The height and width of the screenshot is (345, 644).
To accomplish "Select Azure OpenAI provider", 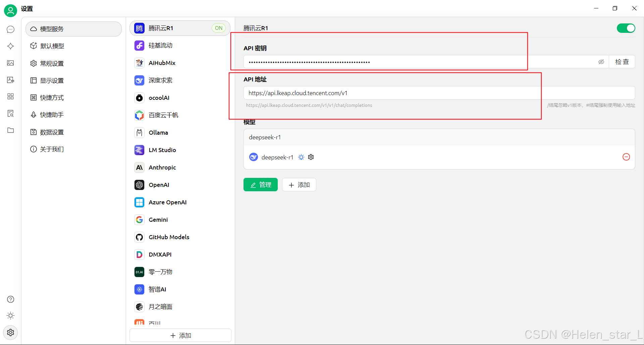I will pyautogui.click(x=180, y=202).
